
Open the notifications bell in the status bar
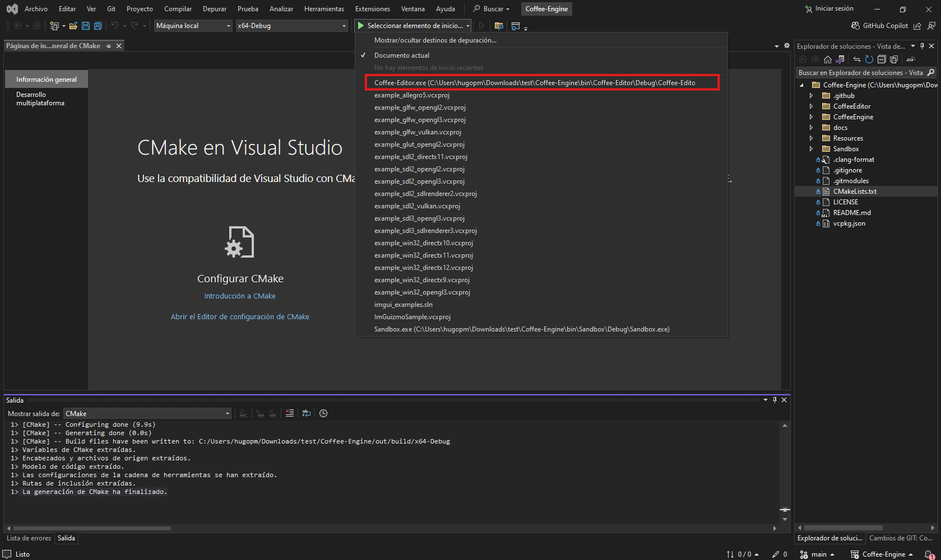click(929, 554)
